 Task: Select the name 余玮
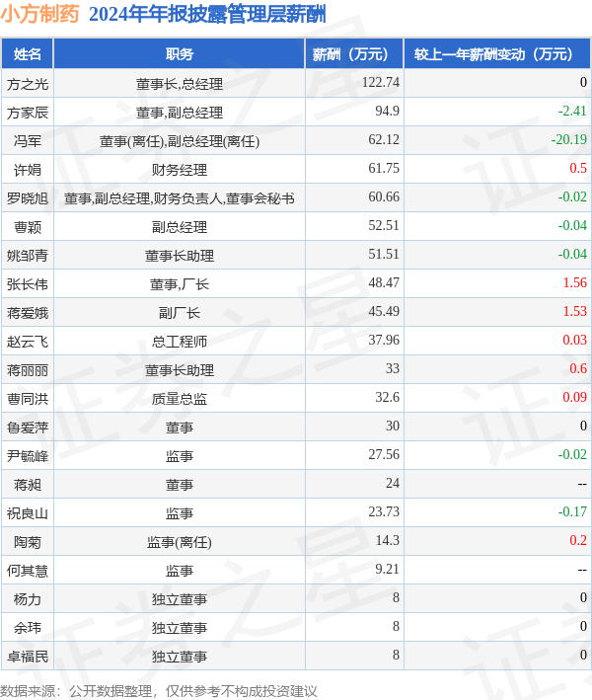28,628
